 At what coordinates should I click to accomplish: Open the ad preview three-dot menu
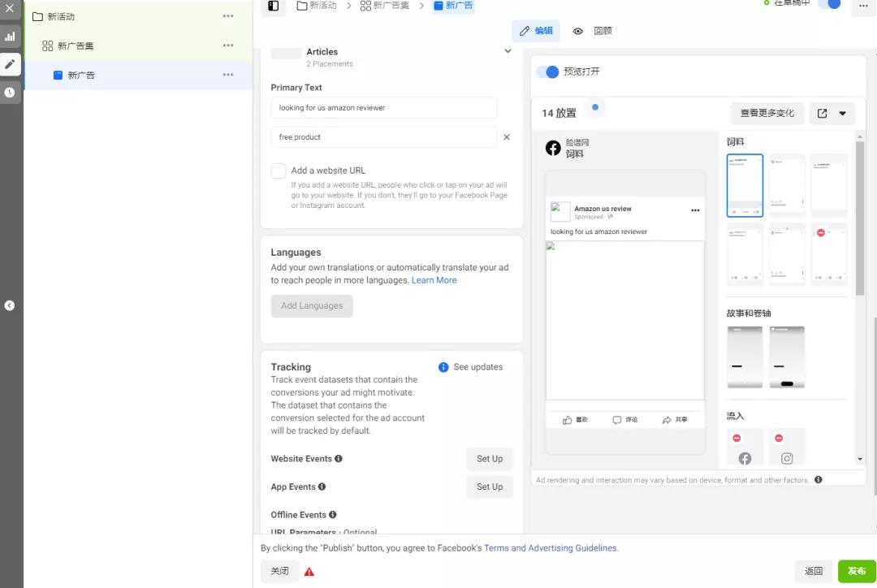(x=695, y=210)
